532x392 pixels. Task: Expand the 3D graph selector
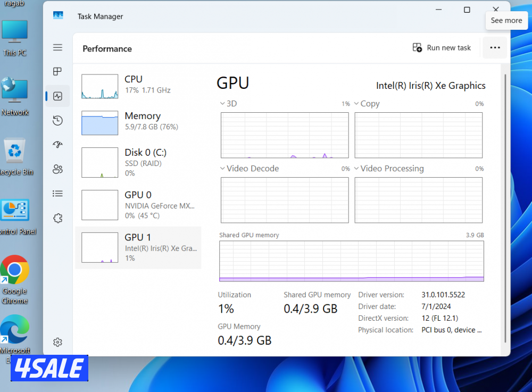pos(222,103)
